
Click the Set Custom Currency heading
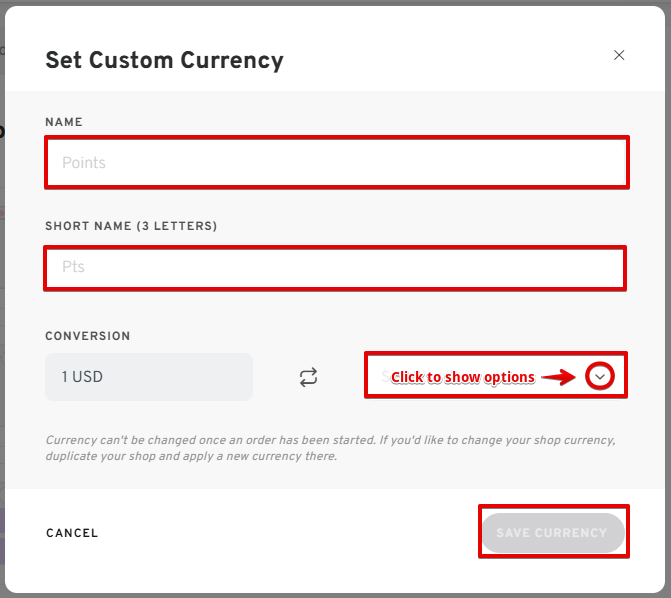164,60
